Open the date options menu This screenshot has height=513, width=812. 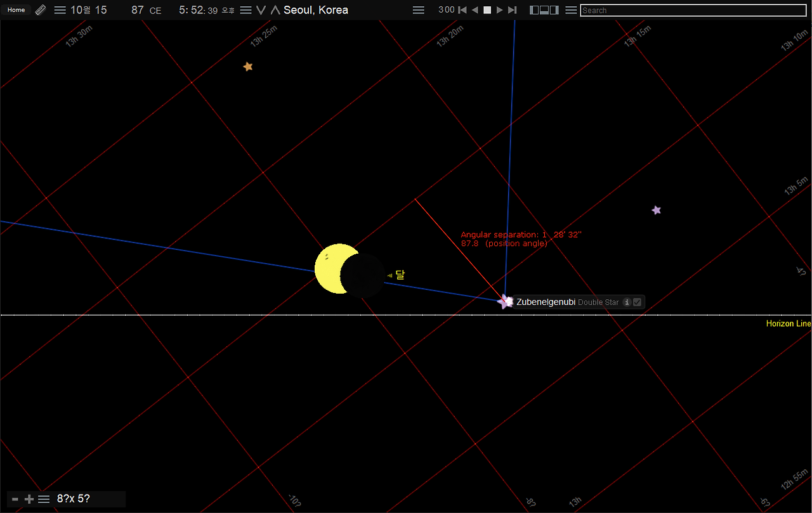tap(60, 10)
